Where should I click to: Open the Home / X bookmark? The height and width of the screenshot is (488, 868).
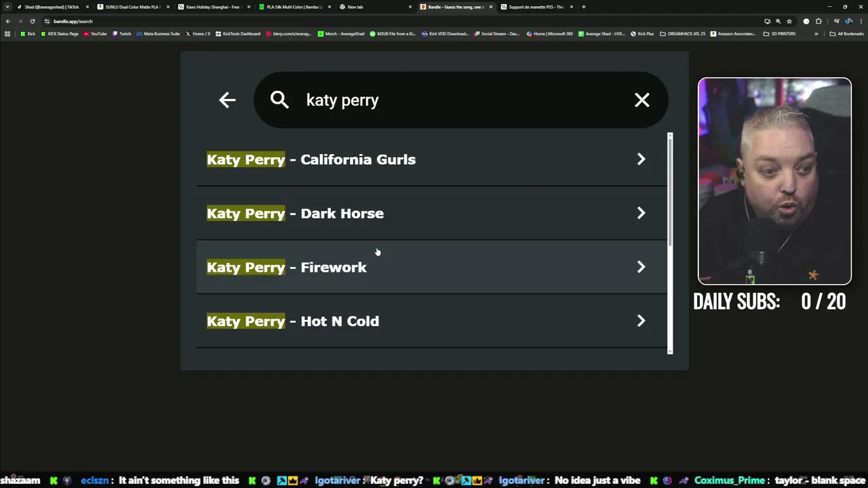coord(197,34)
